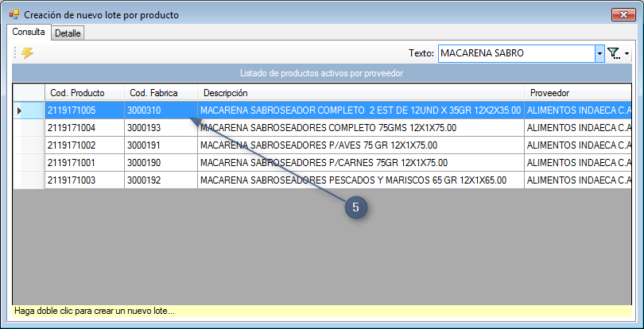Click factory code 3000190 cell
Screen dimensions: 644x329
point(161,163)
